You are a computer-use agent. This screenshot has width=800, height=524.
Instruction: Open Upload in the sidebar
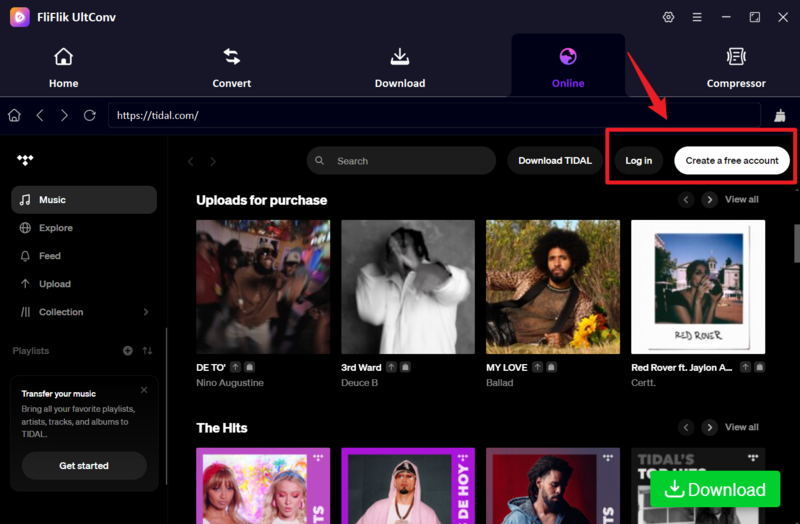click(x=84, y=284)
